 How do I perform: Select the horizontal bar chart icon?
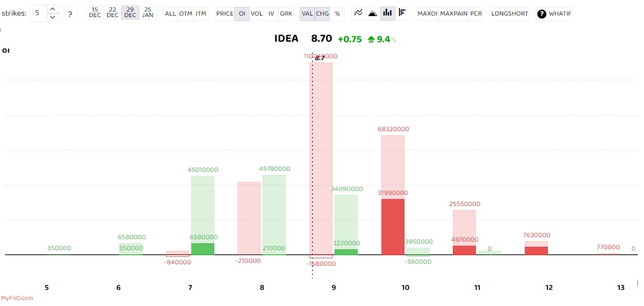(402, 13)
